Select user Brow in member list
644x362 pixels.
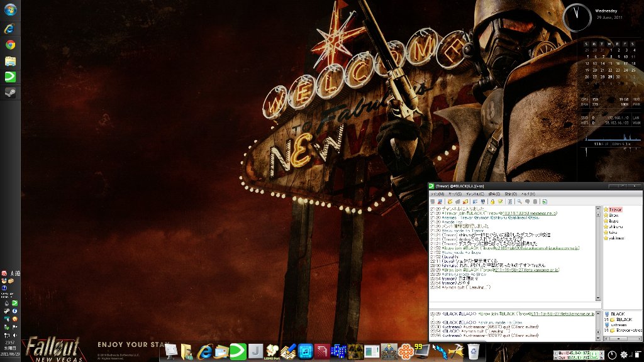pos(614,215)
